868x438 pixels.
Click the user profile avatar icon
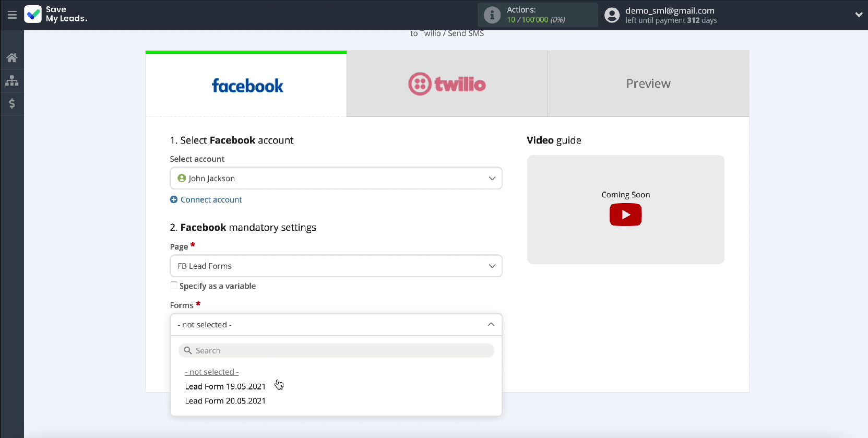coord(612,15)
